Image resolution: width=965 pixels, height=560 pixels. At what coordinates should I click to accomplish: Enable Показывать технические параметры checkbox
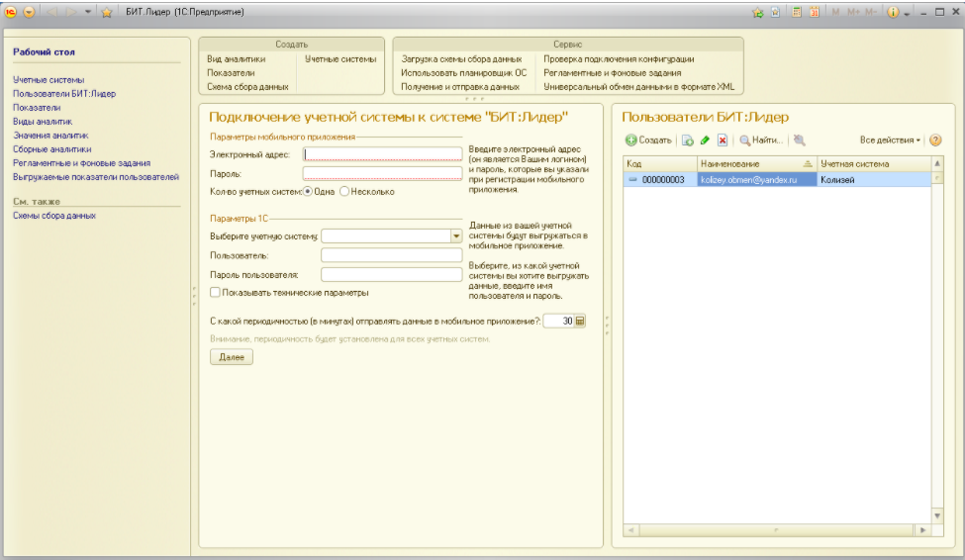click(x=215, y=292)
